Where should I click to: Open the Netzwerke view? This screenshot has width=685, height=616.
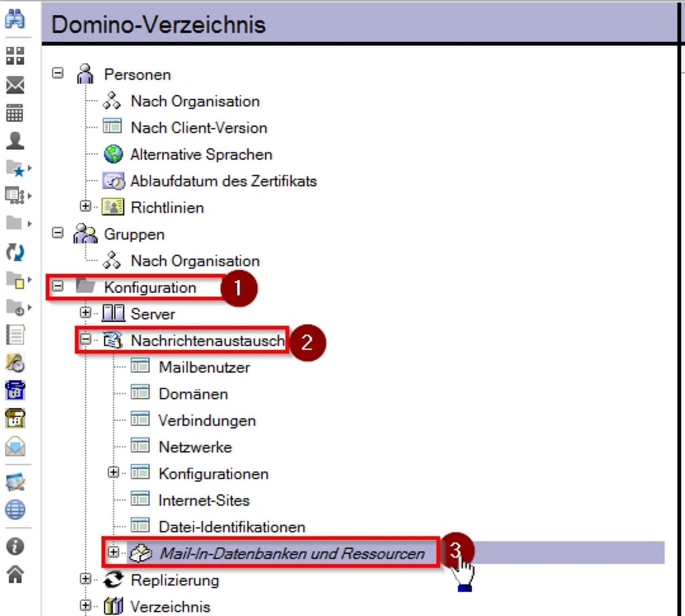195,447
